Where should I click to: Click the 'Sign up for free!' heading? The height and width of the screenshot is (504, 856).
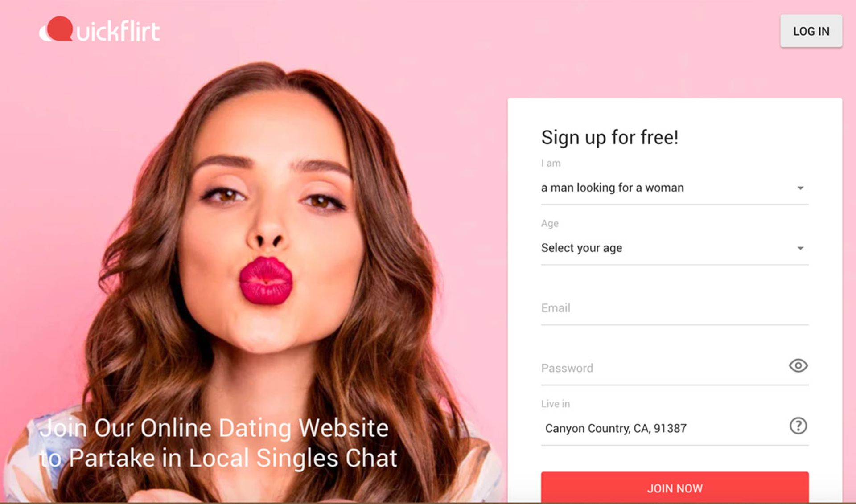[x=609, y=137]
